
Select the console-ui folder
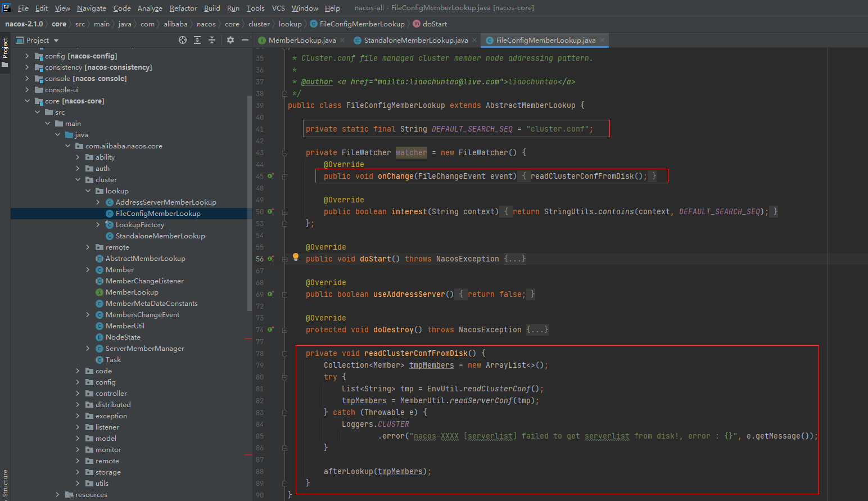[62, 89]
